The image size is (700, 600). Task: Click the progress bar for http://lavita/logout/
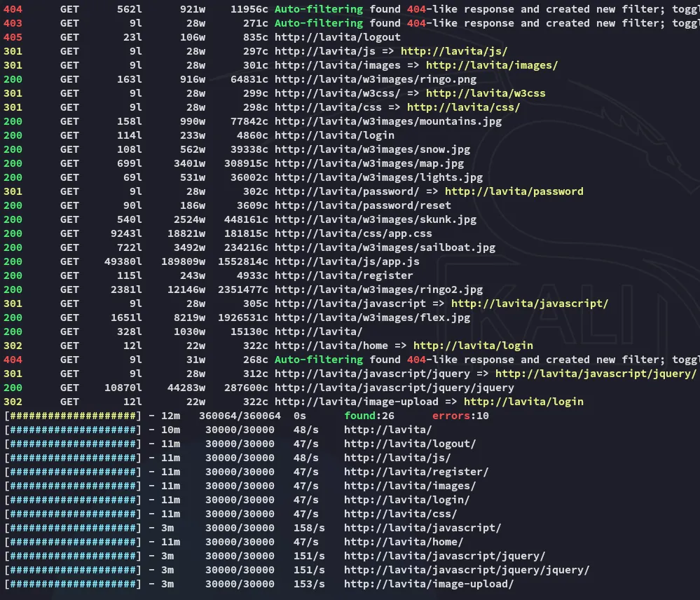pyautogui.click(x=73, y=444)
